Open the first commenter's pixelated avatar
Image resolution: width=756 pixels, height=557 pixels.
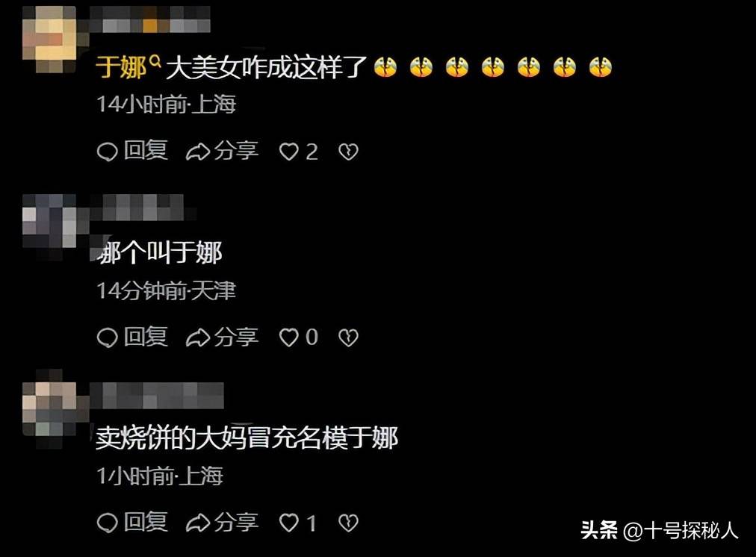[x=49, y=39]
